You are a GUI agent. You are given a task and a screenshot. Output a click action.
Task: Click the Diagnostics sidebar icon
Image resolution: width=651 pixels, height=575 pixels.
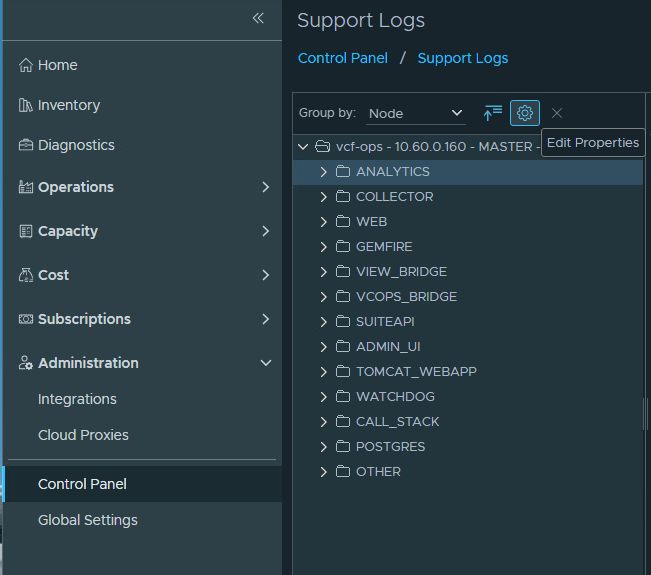coord(26,145)
